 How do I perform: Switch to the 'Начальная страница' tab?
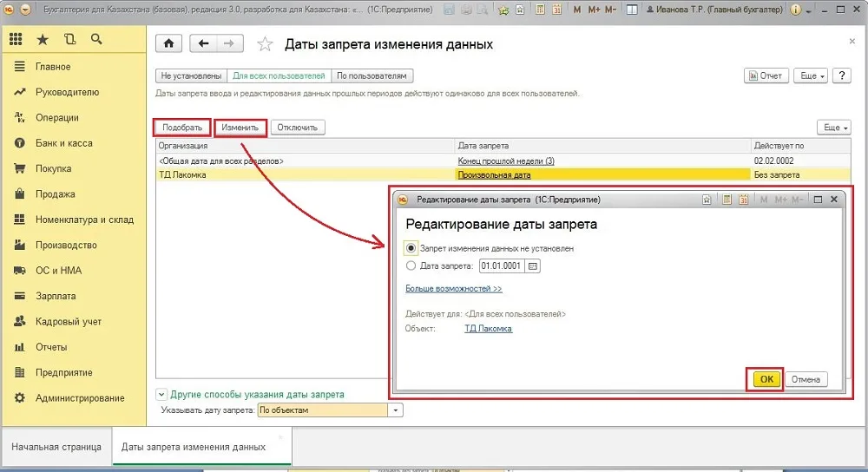click(x=56, y=447)
